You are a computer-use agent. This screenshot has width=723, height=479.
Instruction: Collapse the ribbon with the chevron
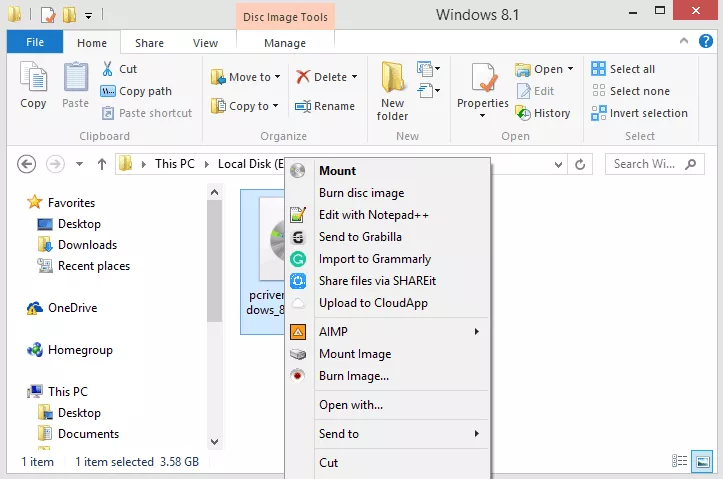click(x=684, y=41)
